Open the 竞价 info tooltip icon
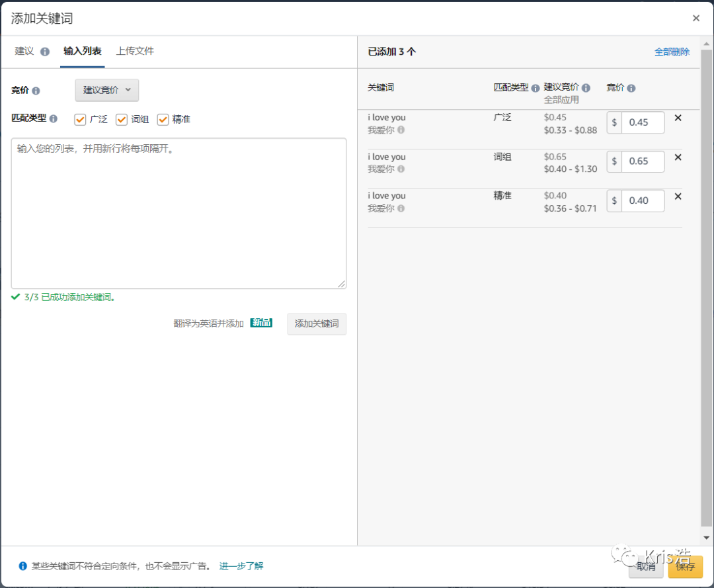This screenshot has width=714, height=588. coord(36,91)
